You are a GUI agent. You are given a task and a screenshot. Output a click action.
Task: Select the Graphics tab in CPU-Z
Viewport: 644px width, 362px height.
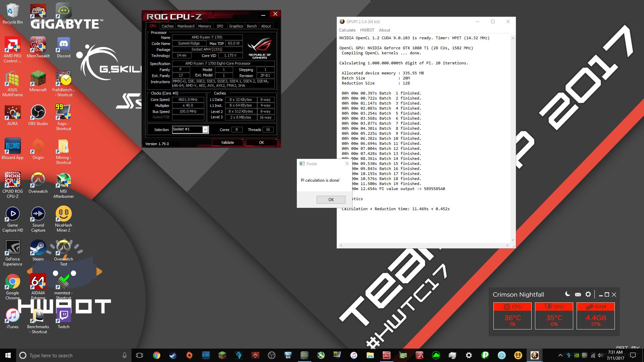(236, 26)
